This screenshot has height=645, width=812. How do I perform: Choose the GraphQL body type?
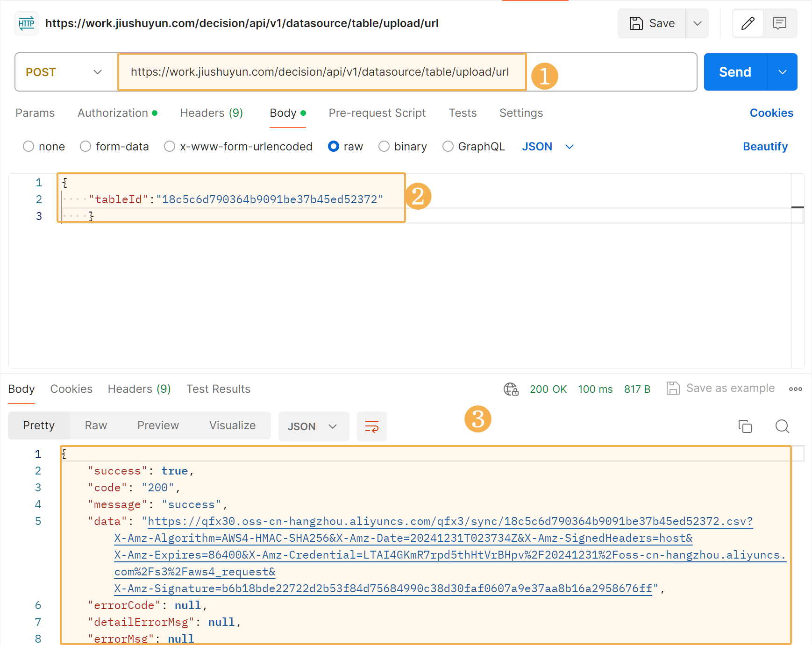pyautogui.click(x=448, y=147)
